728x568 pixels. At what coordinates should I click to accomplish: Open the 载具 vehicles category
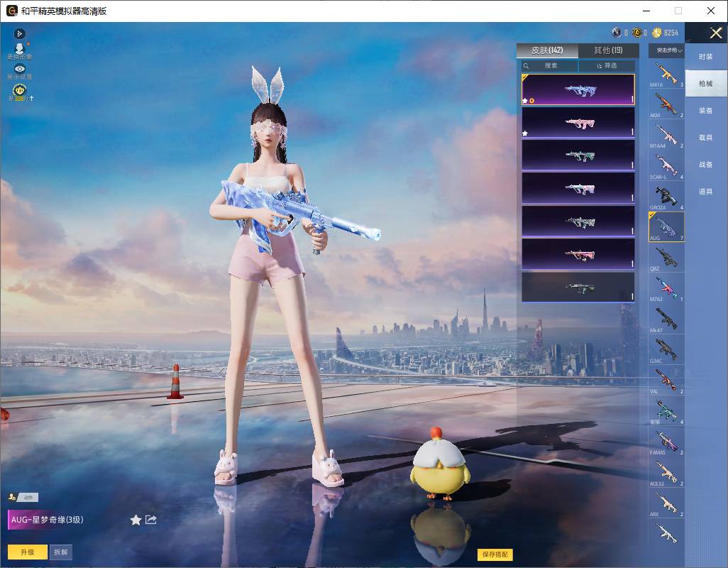coord(706,138)
